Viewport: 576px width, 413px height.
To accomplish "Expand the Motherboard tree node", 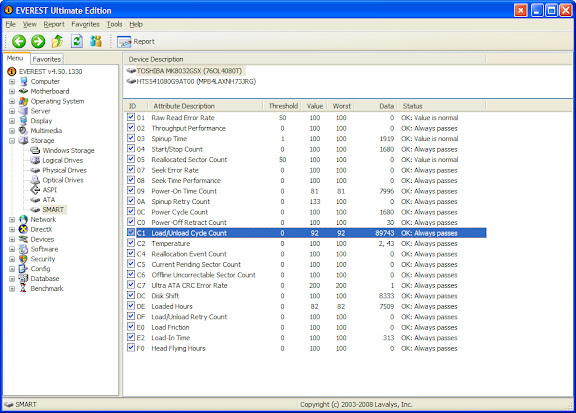I will [12, 91].
